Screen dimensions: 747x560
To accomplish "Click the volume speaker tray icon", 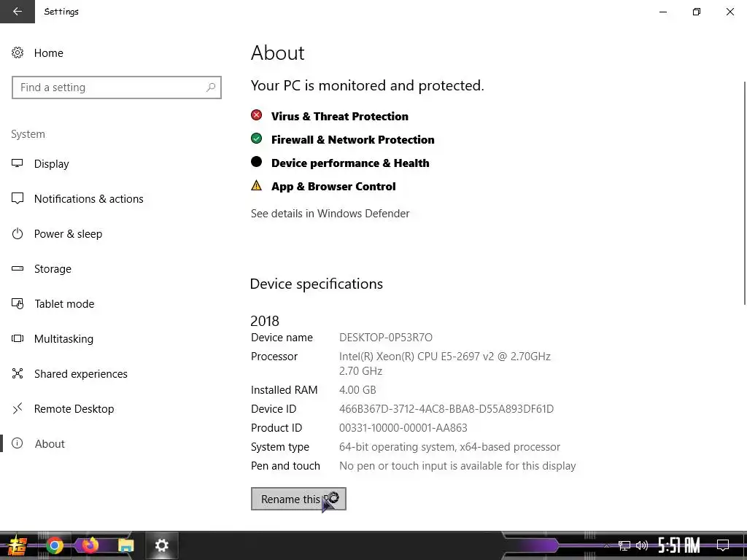I will pos(642,545).
